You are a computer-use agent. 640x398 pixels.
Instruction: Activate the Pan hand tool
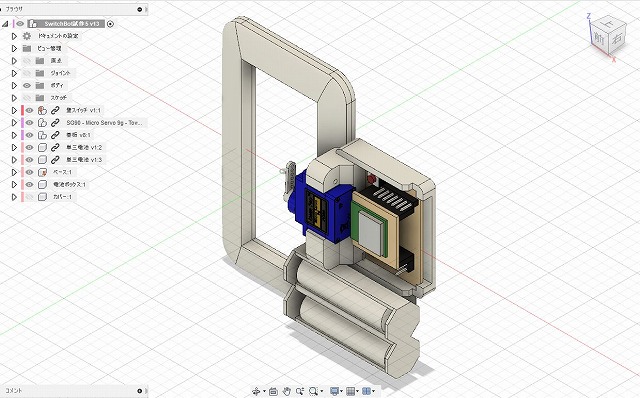287,391
